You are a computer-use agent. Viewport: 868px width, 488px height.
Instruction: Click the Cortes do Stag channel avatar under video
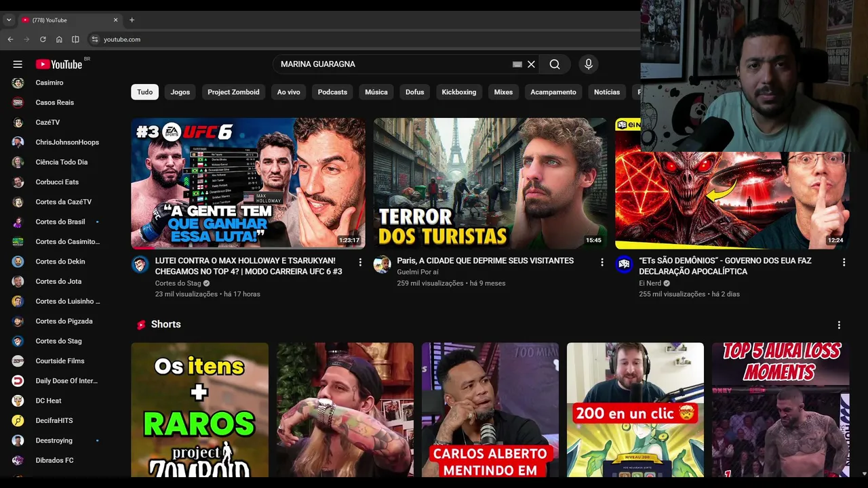tap(140, 264)
